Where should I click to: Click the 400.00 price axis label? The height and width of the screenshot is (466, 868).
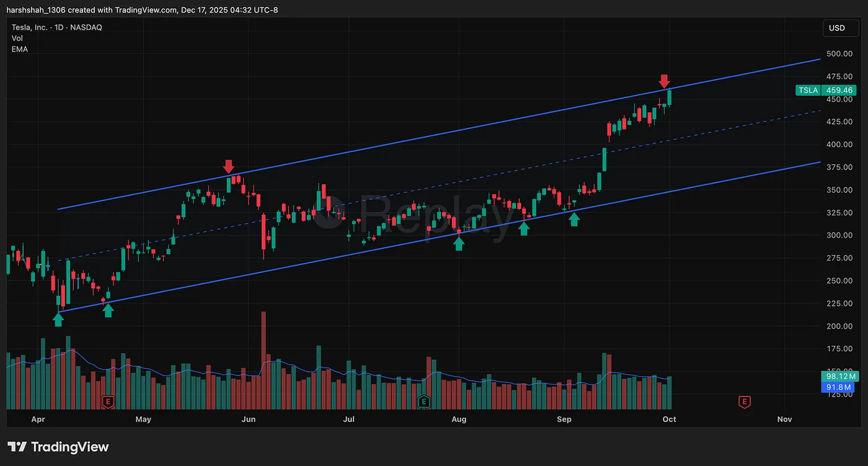(839, 145)
